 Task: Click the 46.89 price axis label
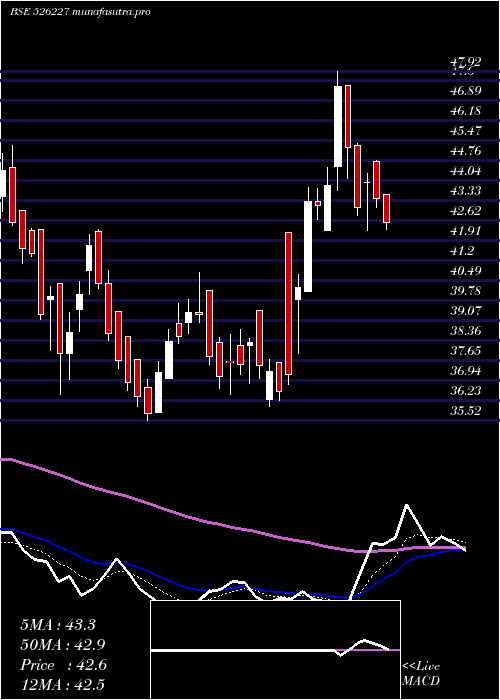coord(466,91)
